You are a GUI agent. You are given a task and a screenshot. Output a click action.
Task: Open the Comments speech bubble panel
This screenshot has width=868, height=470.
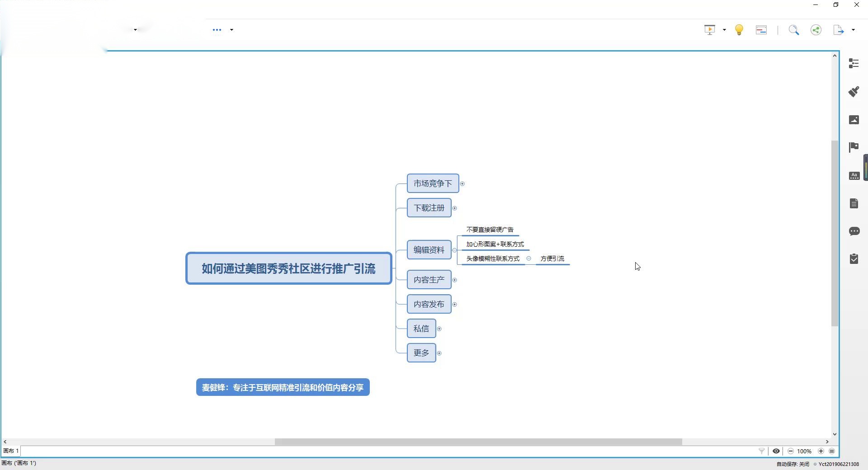pos(854,231)
